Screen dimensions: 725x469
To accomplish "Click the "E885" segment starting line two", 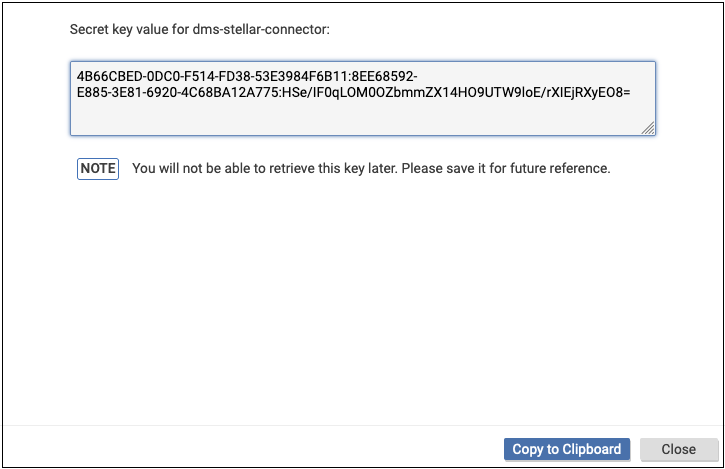I will 93,92.
